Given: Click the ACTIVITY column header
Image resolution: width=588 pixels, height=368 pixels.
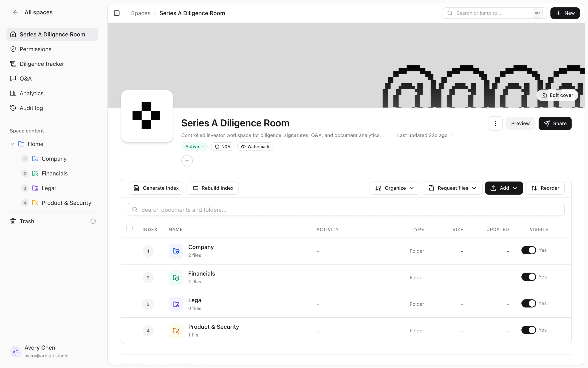Looking at the screenshot, I should tap(328, 230).
